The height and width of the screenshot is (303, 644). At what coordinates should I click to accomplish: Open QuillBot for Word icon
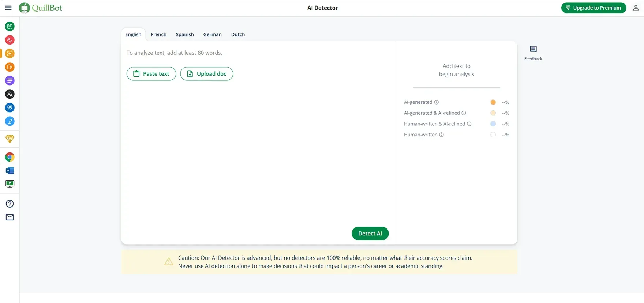pos(10,171)
